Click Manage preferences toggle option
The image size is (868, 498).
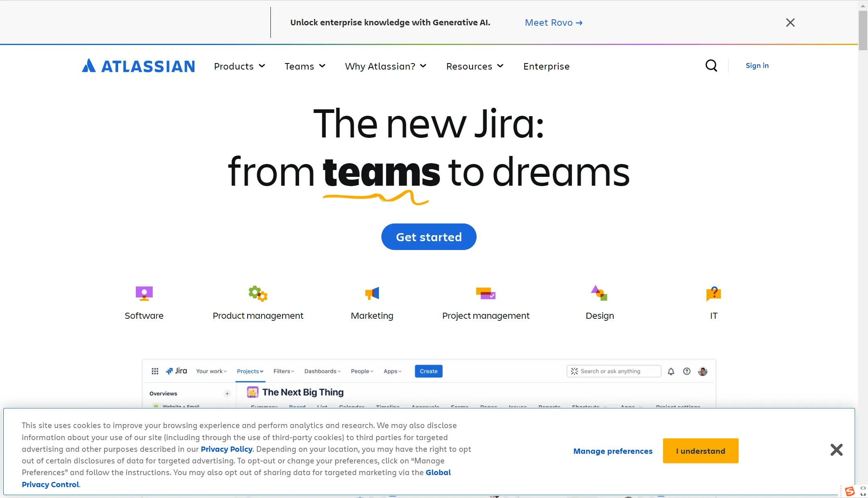pyautogui.click(x=613, y=451)
